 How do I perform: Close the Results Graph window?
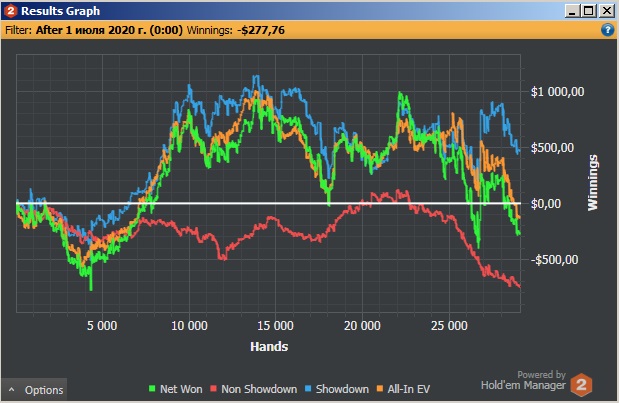point(606,11)
